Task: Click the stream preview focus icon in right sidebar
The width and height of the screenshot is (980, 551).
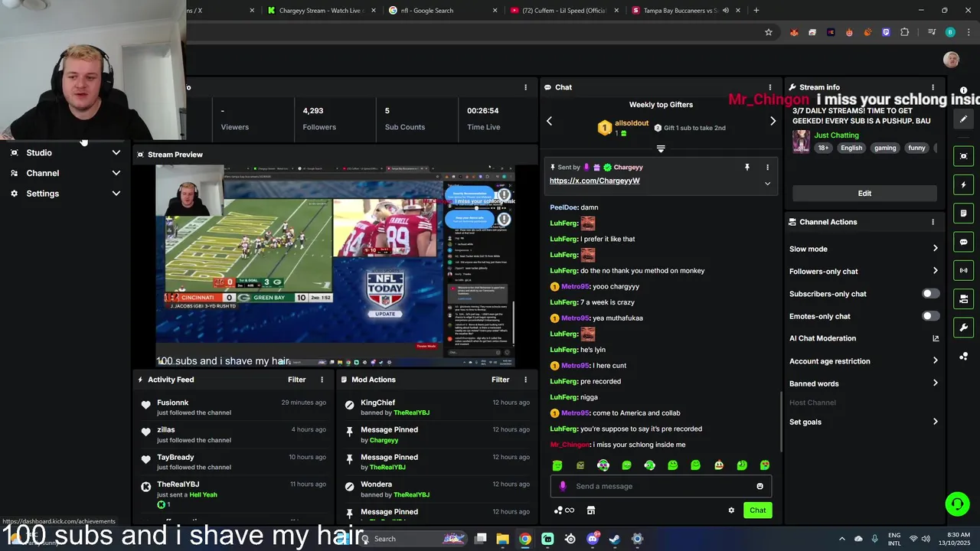Action: pyautogui.click(x=963, y=156)
